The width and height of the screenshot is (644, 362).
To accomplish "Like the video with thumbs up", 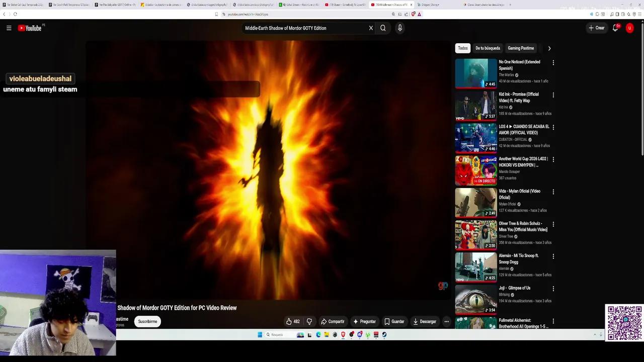I will coord(293,322).
